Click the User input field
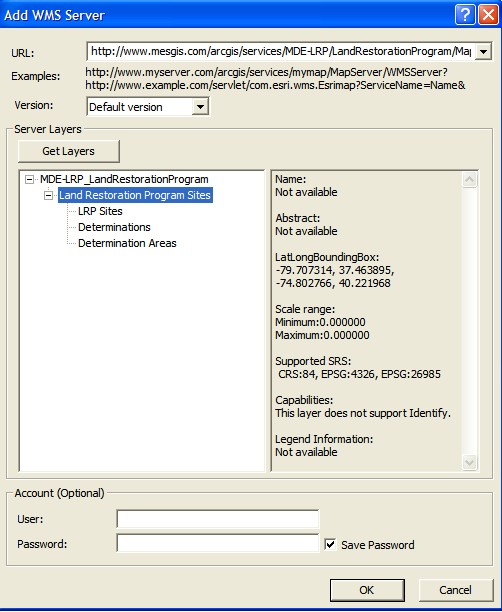 pyautogui.click(x=218, y=519)
